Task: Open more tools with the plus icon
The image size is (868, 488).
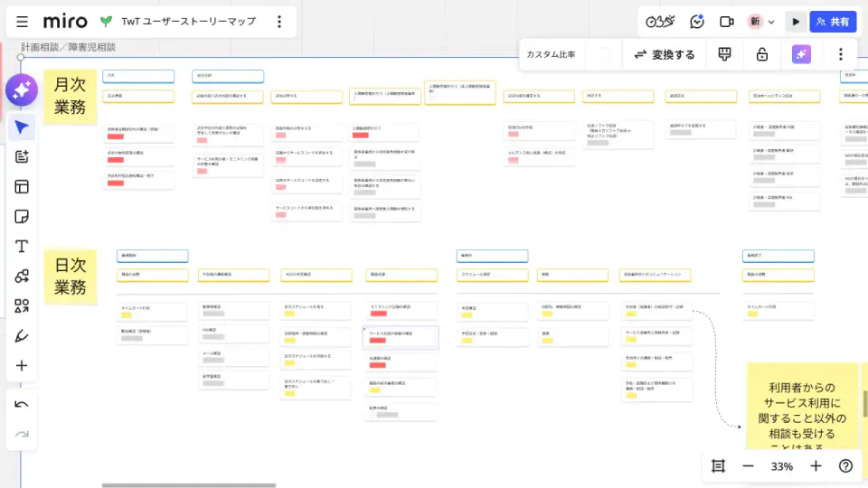Action: pyautogui.click(x=22, y=366)
